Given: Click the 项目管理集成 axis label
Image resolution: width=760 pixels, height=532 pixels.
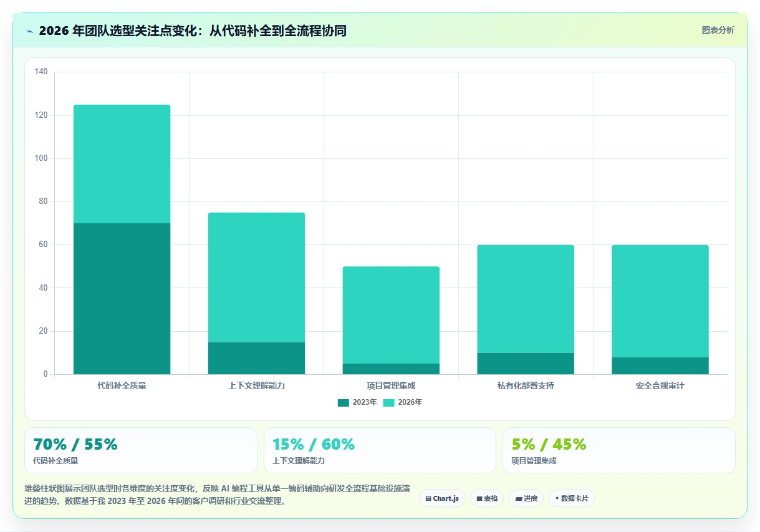Looking at the screenshot, I should point(391,385).
